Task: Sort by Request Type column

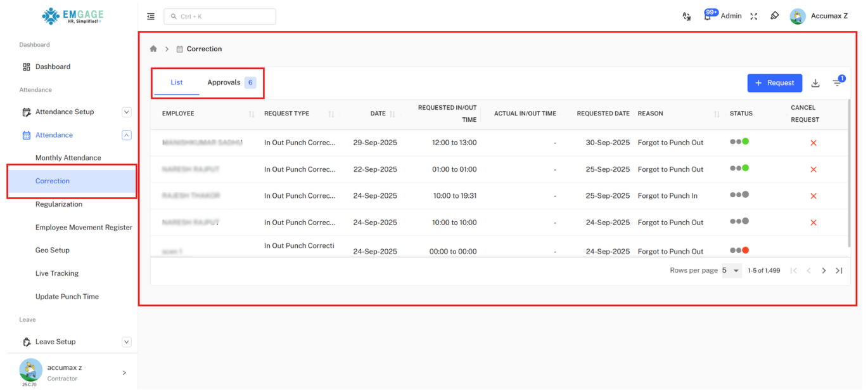Action: point(331,114)
